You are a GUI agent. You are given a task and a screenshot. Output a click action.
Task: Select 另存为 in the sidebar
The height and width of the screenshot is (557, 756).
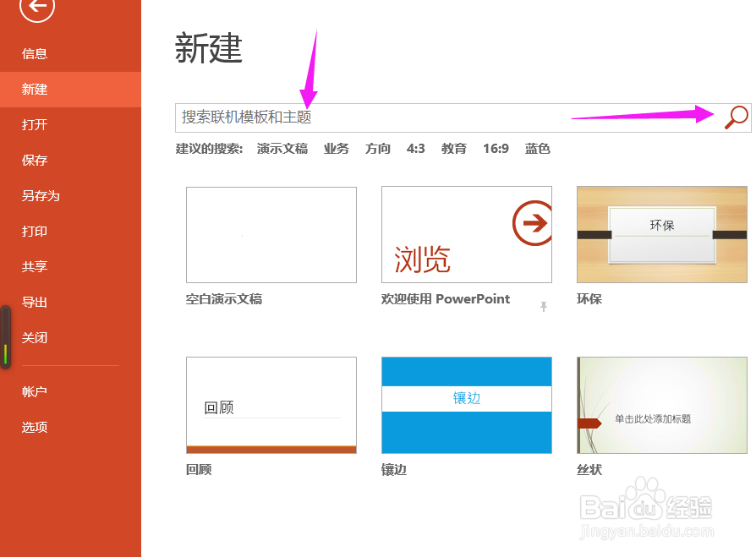(41, 195)
